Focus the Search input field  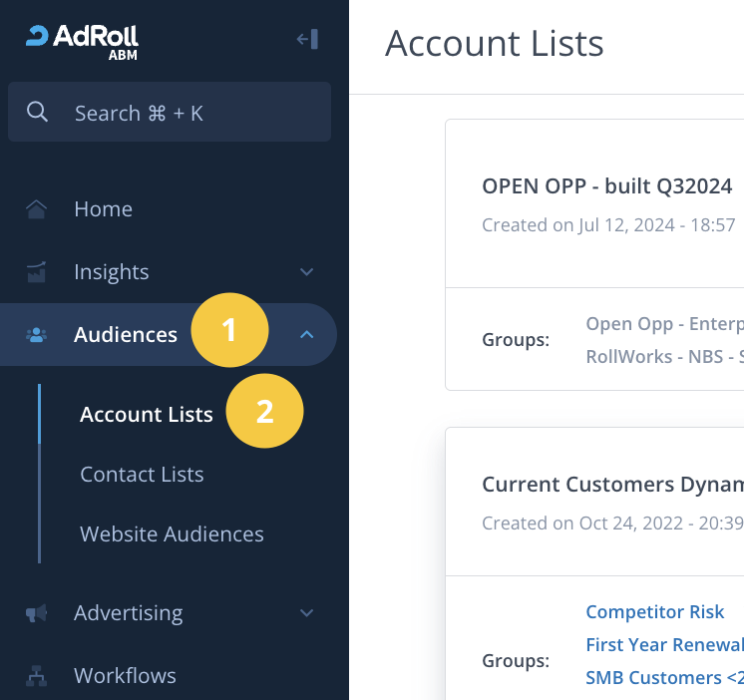[189, 113]
